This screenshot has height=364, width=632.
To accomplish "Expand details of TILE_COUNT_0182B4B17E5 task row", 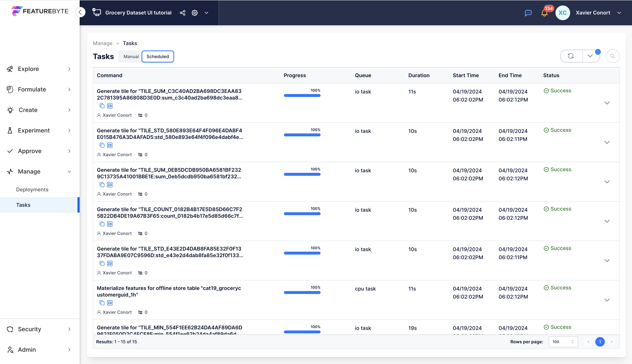I will pos(607,221).
